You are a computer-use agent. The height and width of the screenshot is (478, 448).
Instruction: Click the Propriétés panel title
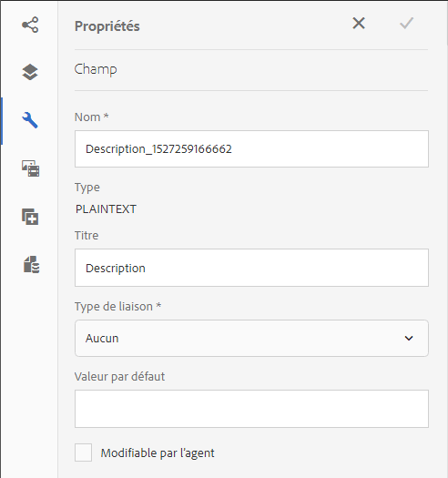click(x=107, y=26)
